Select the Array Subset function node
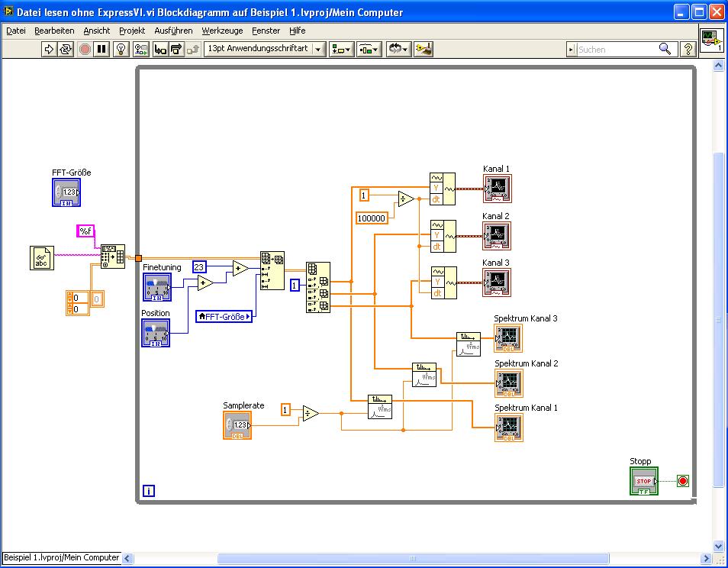728x568 pixels. [x=272, y=271]
